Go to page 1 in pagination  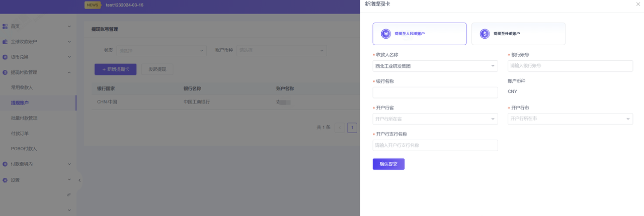352,128
